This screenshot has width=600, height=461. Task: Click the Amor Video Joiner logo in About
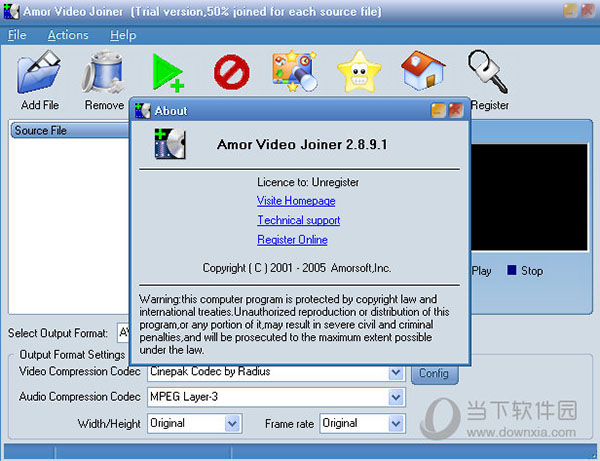[x=170, y=144]
